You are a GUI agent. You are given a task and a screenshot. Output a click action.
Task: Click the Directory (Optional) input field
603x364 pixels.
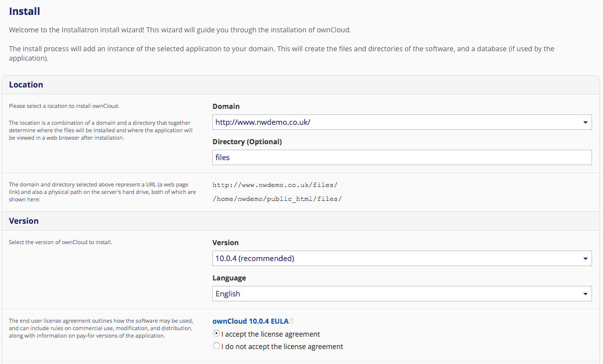pos(402,157)
